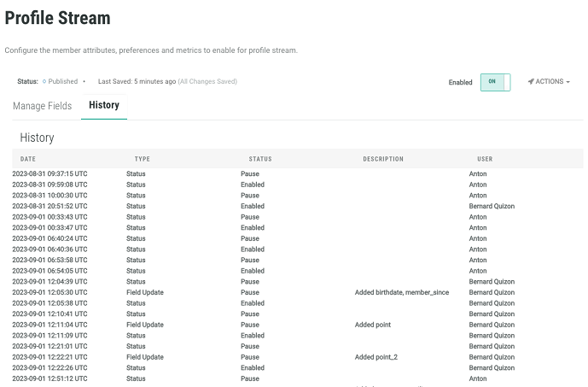Image resolution: width=588 pixels, height=387 pixels.
Task: Click Bernard Quizon in the 2023-08-31 20:51:52 row
Action: (x=492, y=207)
